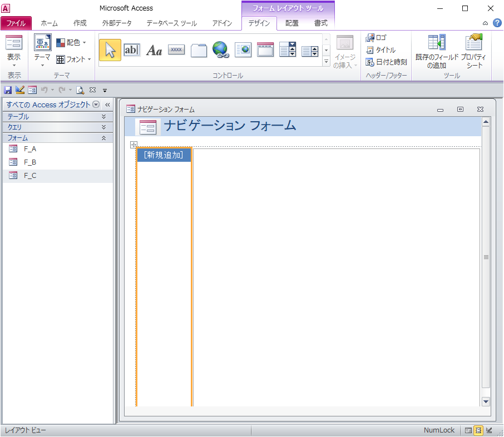Click the form logo icon in header

148,127
